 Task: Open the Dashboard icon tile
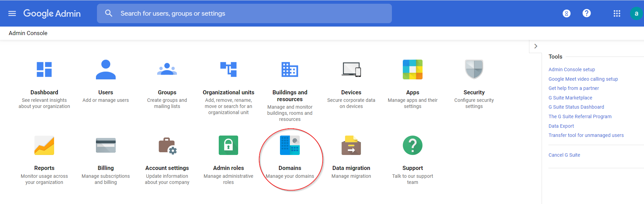[x=44, y=69]
